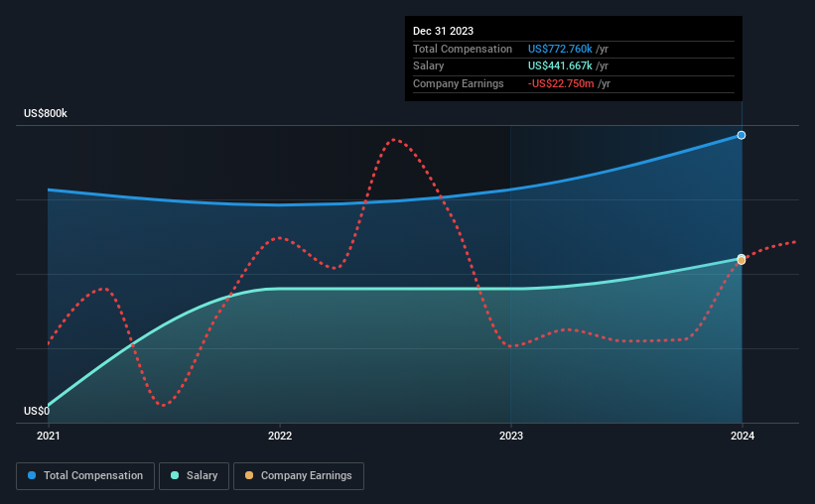Toggle the Company Earnings legend button
The image size is (815, 504).
coord(299,476)
